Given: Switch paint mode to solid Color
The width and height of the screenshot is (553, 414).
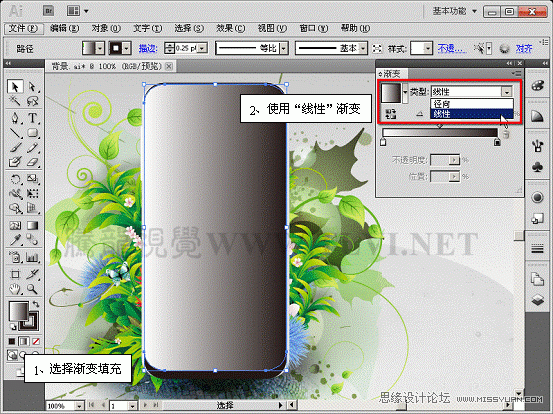Looking at the screenshot, I should click(12, 341).
